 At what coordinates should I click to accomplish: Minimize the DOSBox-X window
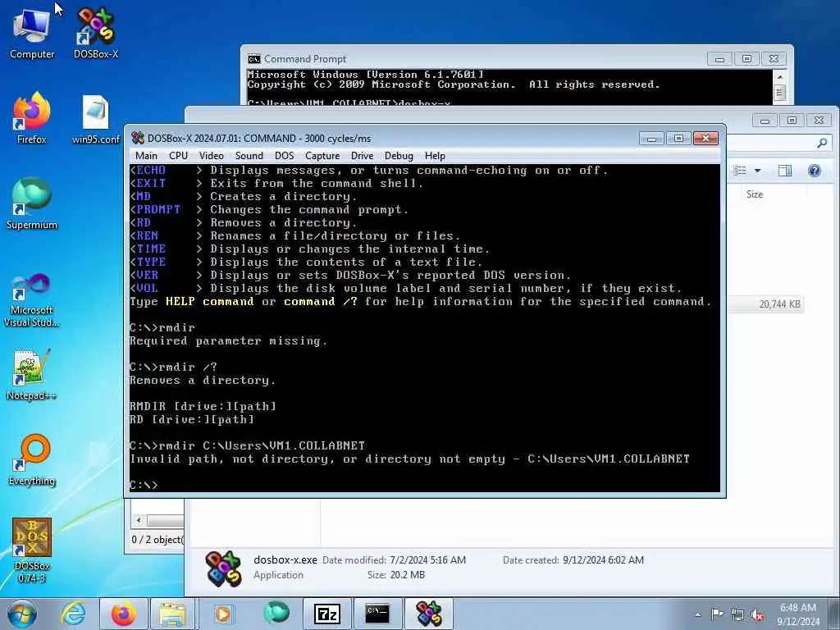click(x=651, y=138)
